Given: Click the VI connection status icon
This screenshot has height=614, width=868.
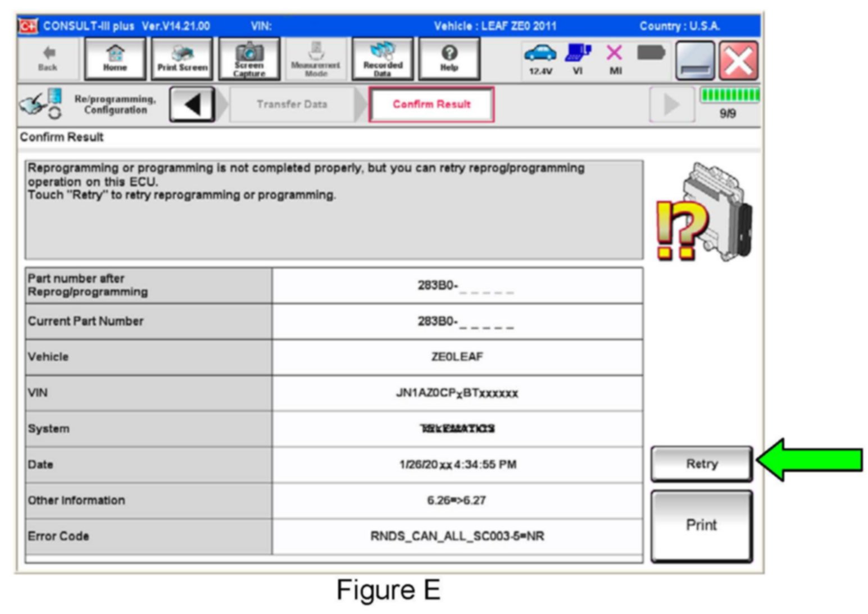Looking at the screenshot, I should [x=578, y=59].
